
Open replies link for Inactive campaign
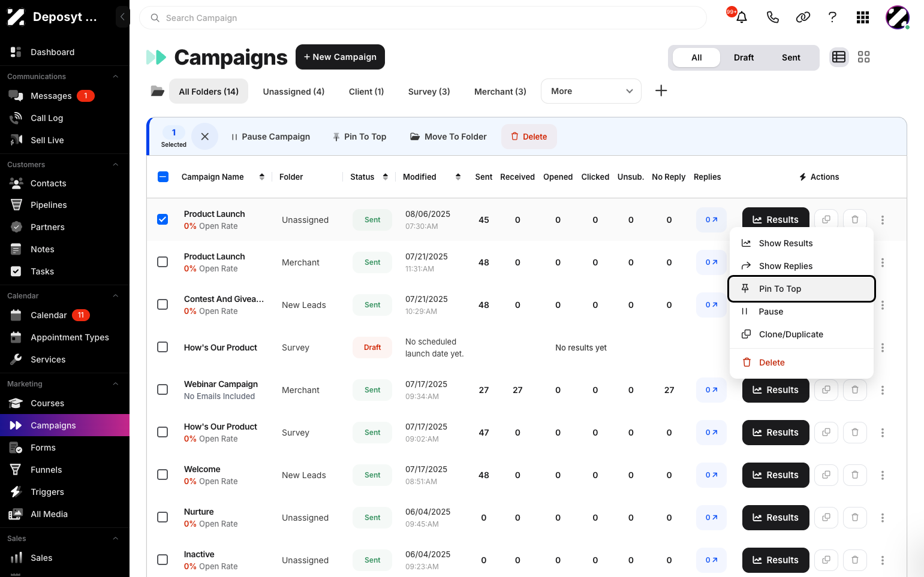coord(711,560)
